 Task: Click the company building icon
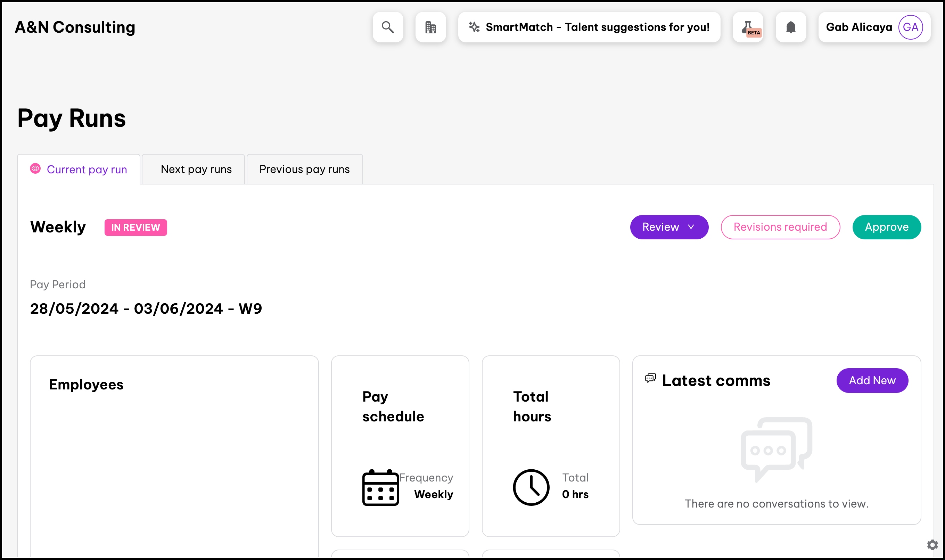[430, 27]
